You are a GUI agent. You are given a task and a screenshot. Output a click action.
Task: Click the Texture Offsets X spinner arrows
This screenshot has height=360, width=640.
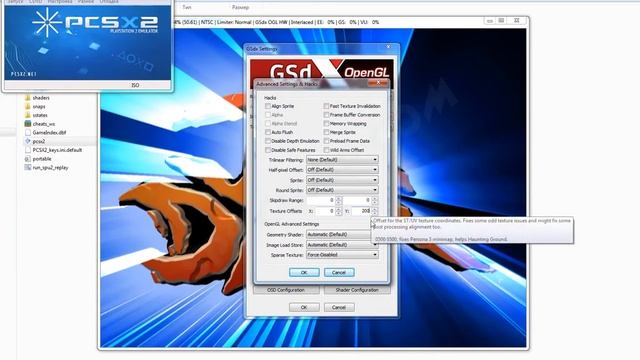point(338,211)
